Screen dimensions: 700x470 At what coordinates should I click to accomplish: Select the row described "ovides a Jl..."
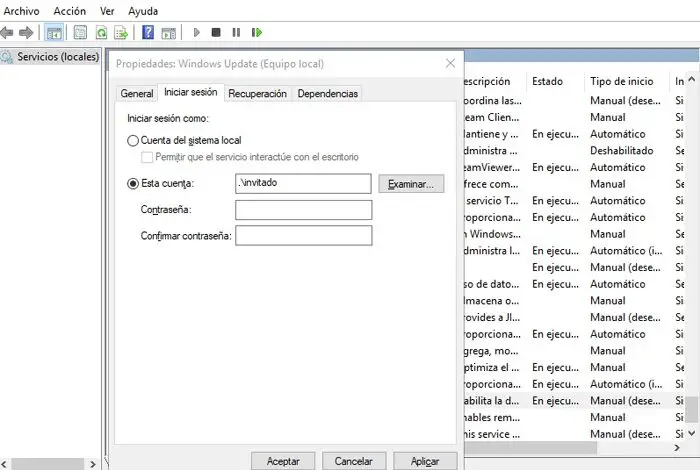click(575, 317)
